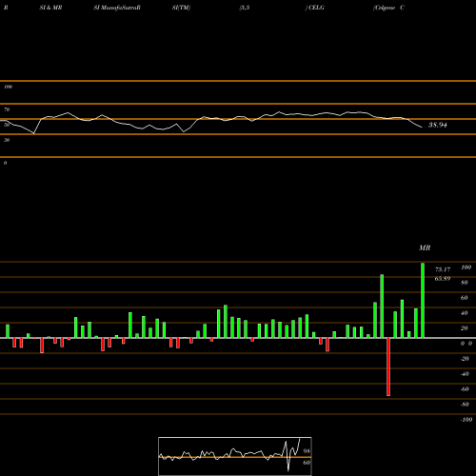Click the RSI value 38.94
Viewport: 476px width, 476px height.
438,125
